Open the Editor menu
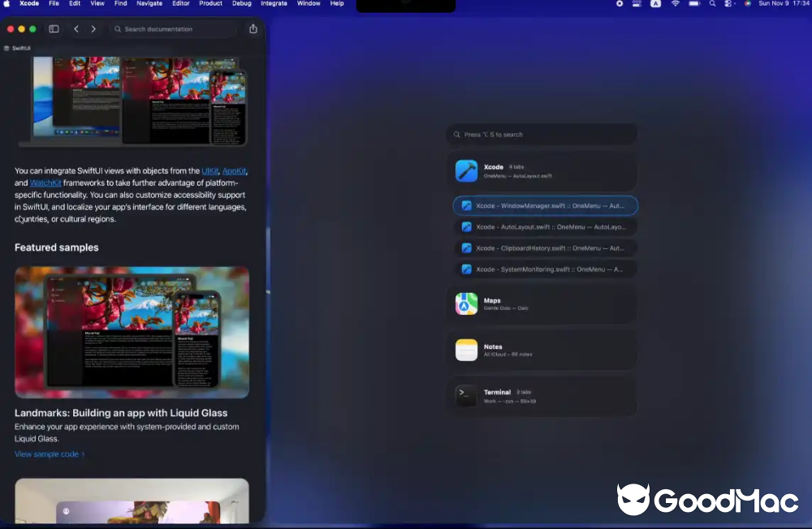 coord(181,3)
